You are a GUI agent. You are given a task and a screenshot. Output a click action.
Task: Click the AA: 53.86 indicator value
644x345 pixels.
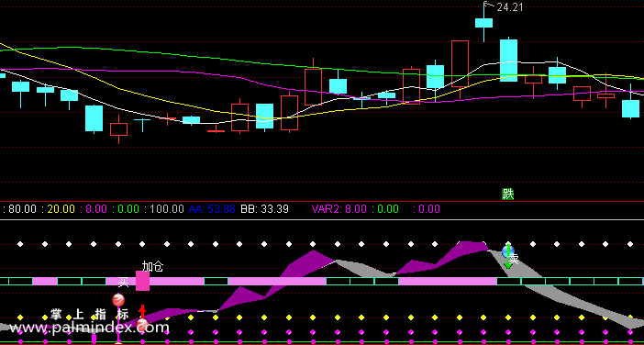[212, 209]
